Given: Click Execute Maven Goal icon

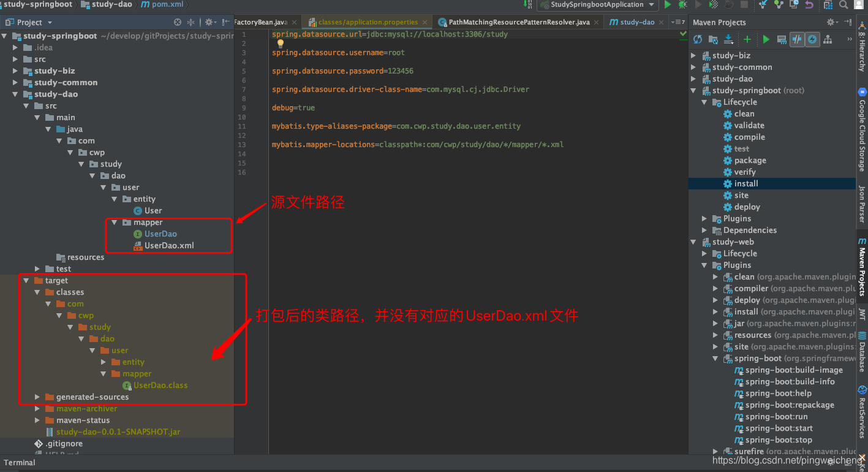Looking at the screenshot, I should point(782,39).
